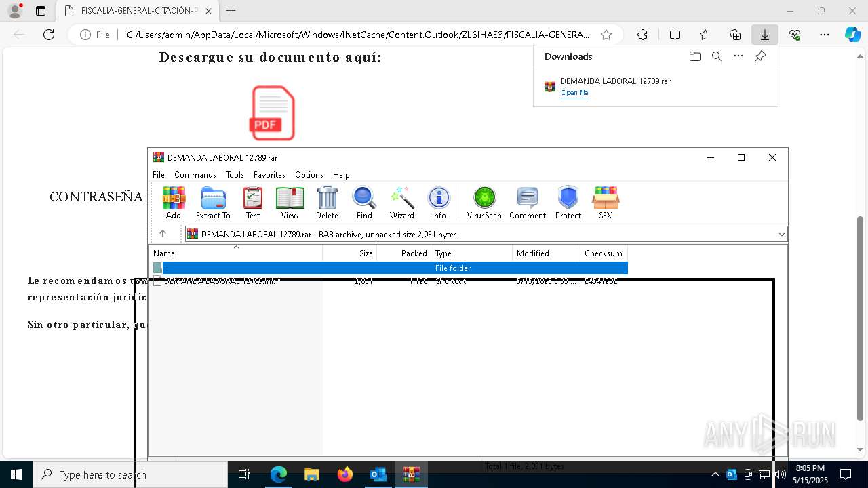Screen dimensions: 868x488
Task: Sort by the Packed column header
Action: (x=404, y=253)
